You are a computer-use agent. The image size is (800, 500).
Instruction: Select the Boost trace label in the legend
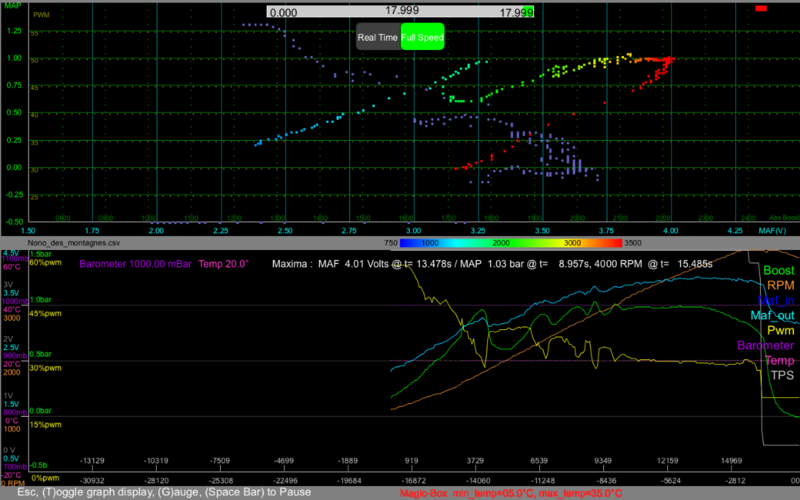click(779, 270)
